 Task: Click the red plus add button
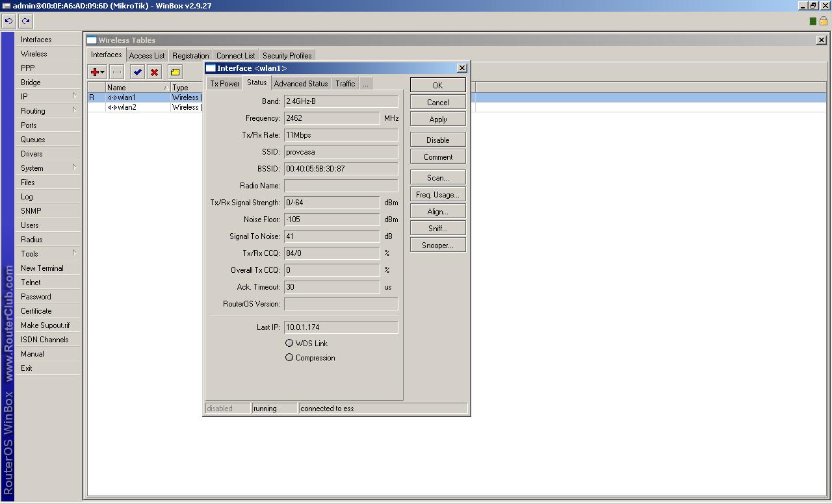97,72
